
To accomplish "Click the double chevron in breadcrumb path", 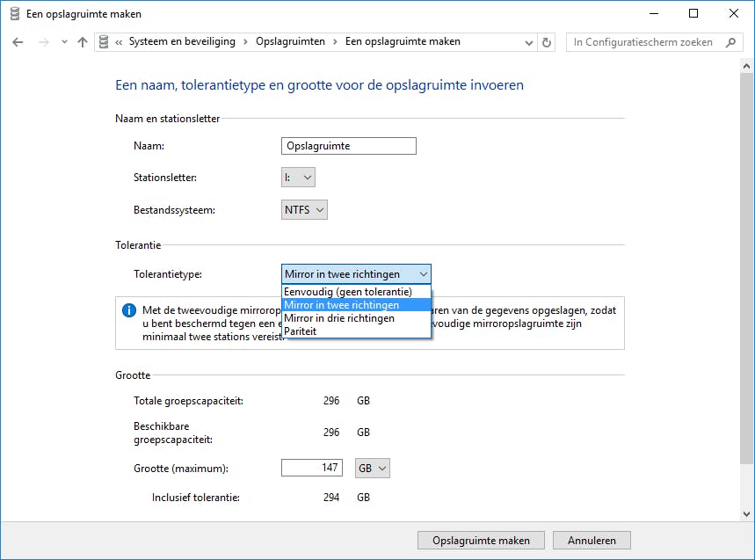I will coord(119,42).
